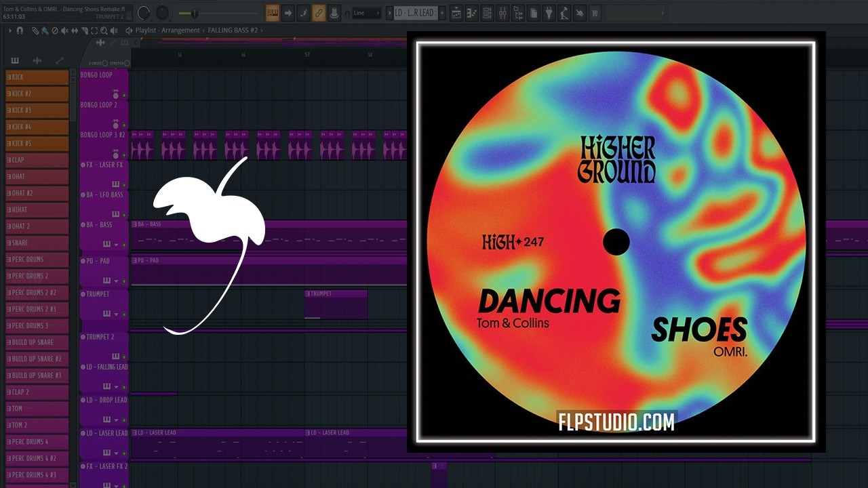
Task: Open the Plugin picker plug icon
Action: point(549,13)
